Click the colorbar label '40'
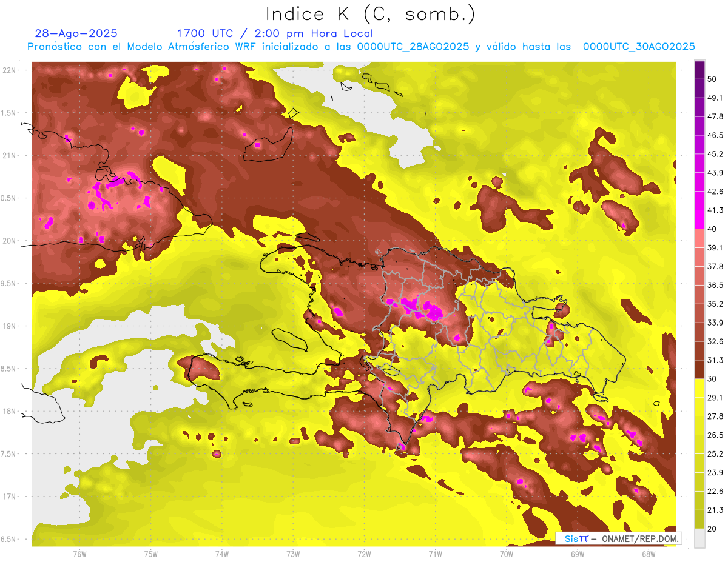 click(713, 229)
